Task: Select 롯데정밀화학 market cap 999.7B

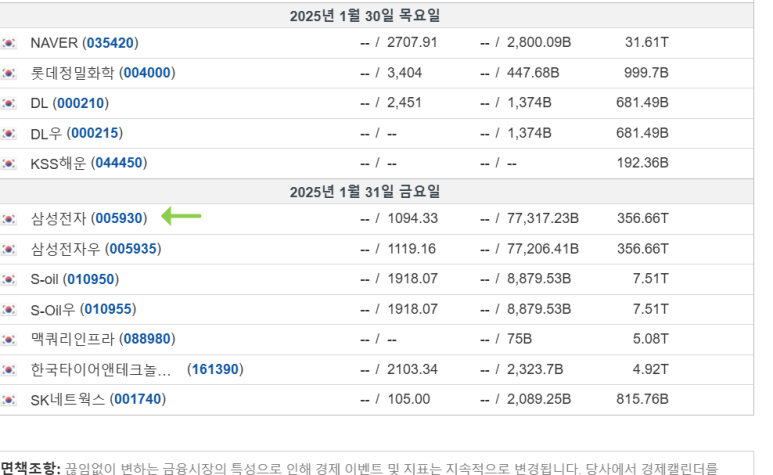Action: tap(646, 73)
